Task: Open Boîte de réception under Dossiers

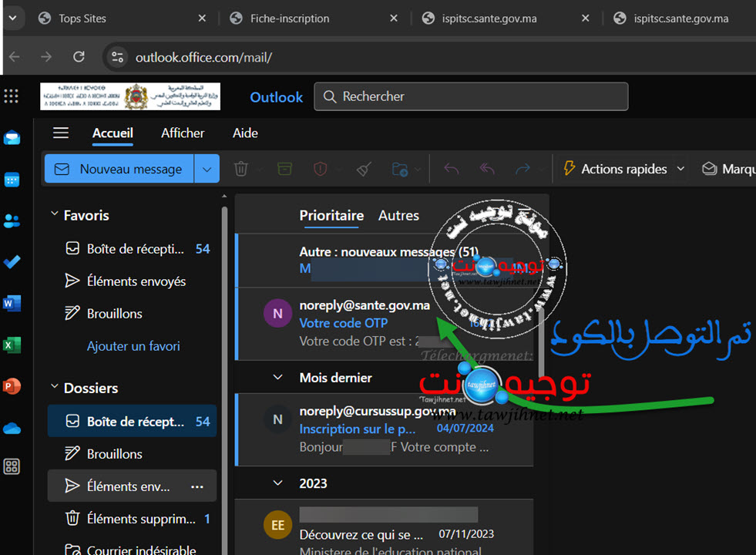Action: click(132, 421)
